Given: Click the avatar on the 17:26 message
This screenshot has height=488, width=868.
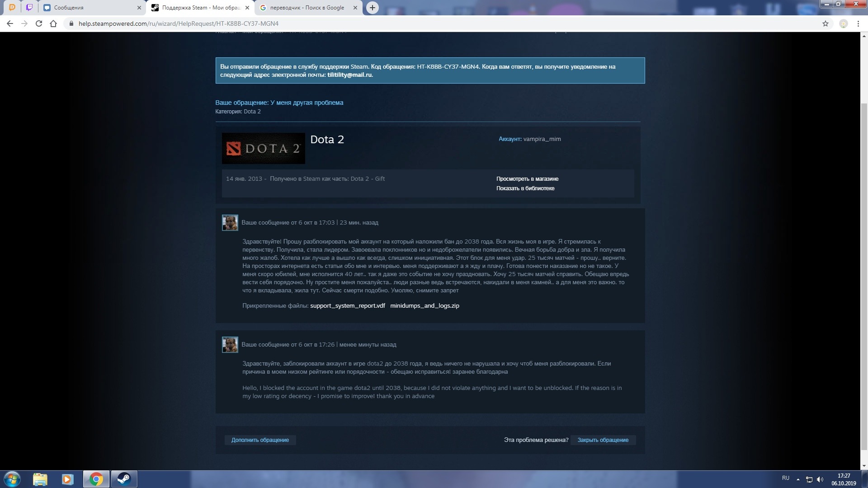Looking at the screenshot, I should click(x=230, y=345).
